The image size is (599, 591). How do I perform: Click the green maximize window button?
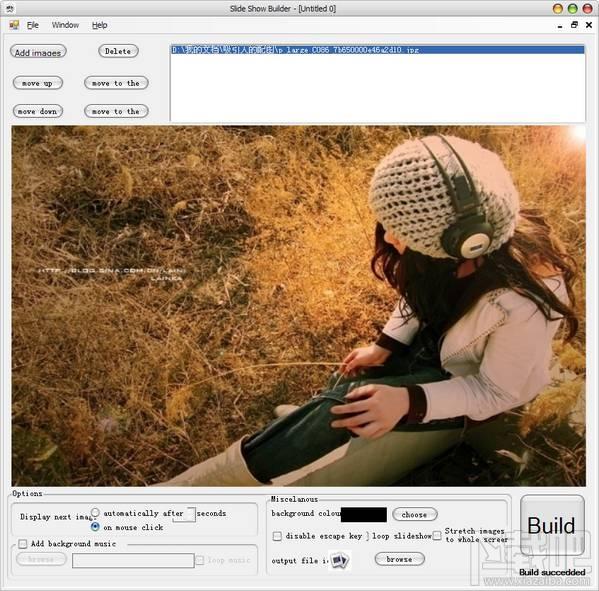573,9
